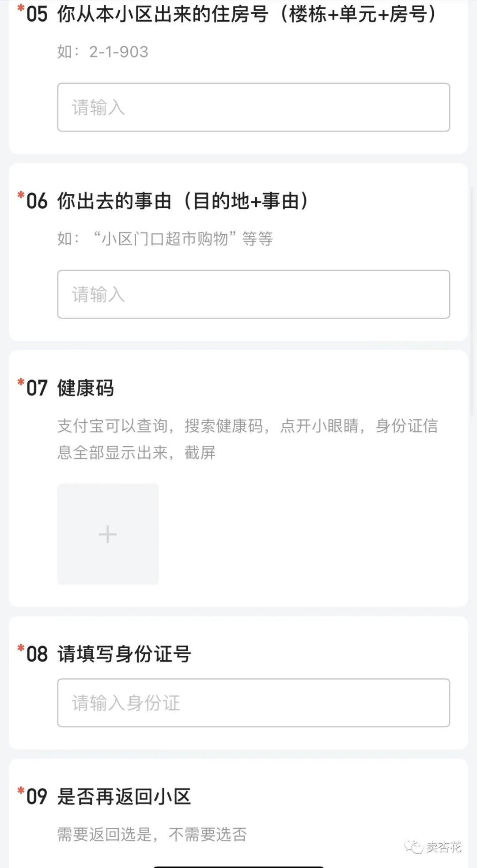The width and height of the screenshot is (477, 868).
Task: Click the red asterisk beside question 09
Action: (20, 791)
